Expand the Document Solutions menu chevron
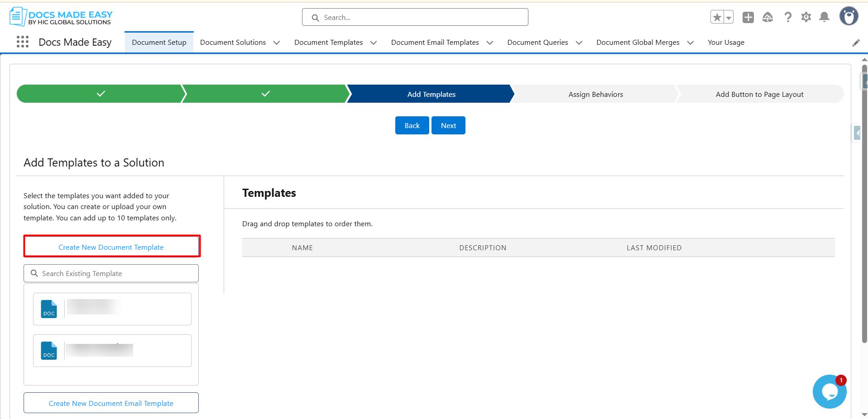Screen dimensions: 868x419 (x=277, y=43)
